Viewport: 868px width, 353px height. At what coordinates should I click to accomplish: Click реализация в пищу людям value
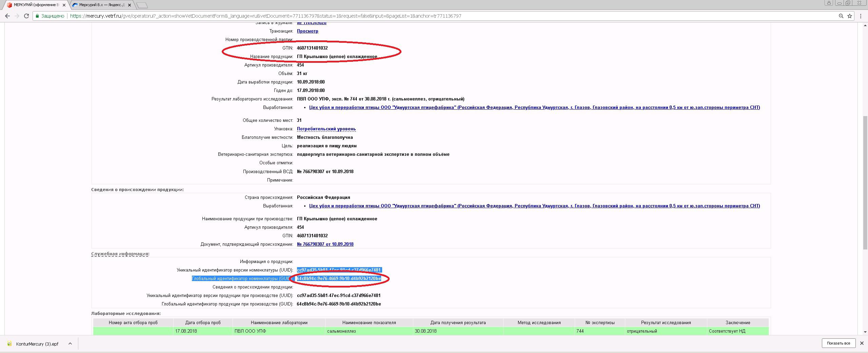tap(327, 146)
